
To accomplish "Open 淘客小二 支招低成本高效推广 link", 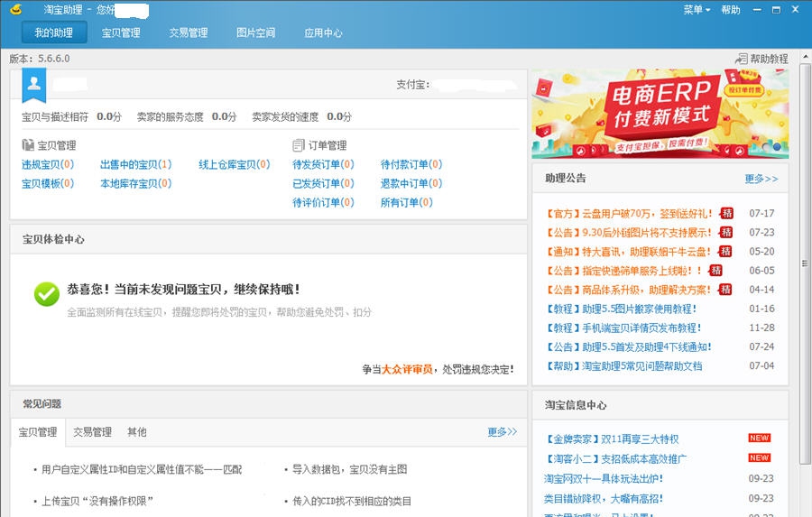I will coord(615,458).
